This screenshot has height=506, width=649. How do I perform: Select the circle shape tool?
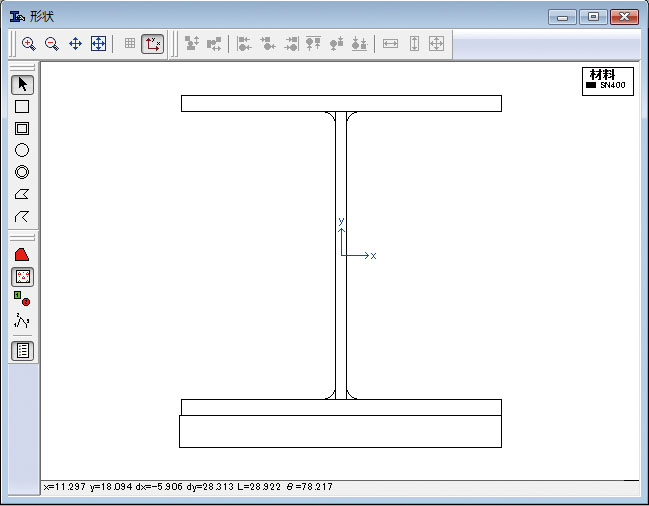(x=22, y=150)
